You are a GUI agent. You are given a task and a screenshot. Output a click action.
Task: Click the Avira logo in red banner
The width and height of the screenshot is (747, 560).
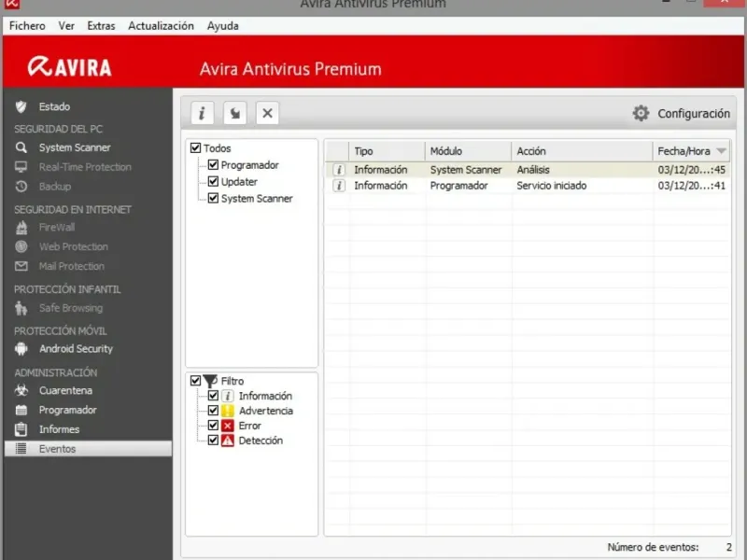pos(69,66)
